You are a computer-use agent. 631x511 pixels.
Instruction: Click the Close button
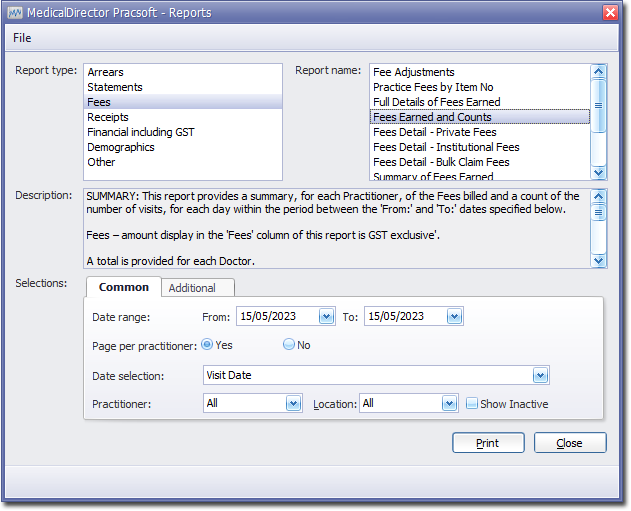tap(569, 443)
